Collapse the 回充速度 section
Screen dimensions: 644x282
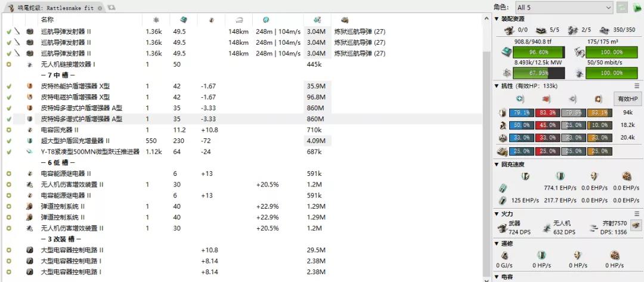coord(497,164)
